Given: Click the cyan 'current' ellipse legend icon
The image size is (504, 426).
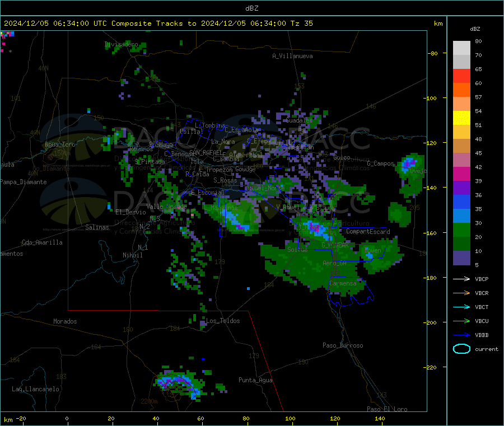Looking at the screenshot, I should pos(461,349).
